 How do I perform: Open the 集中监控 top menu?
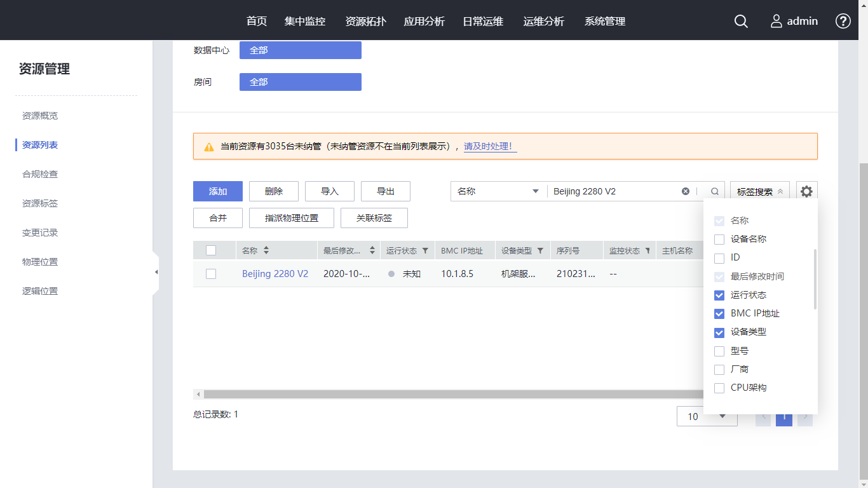pyautogui.click(x=305, y=21)
